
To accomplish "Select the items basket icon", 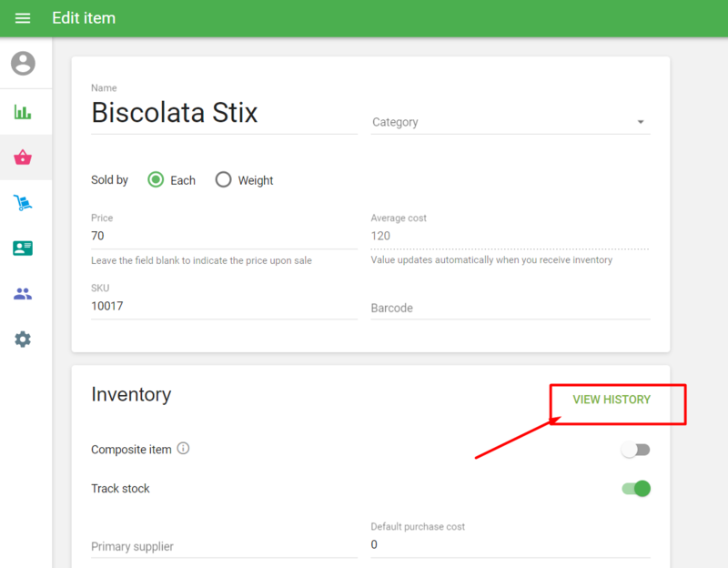I will [23, 157].
